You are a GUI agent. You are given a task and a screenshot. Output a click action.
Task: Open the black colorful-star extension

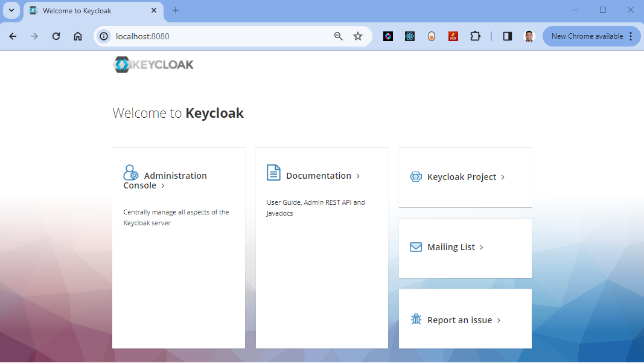coord(388,36)
